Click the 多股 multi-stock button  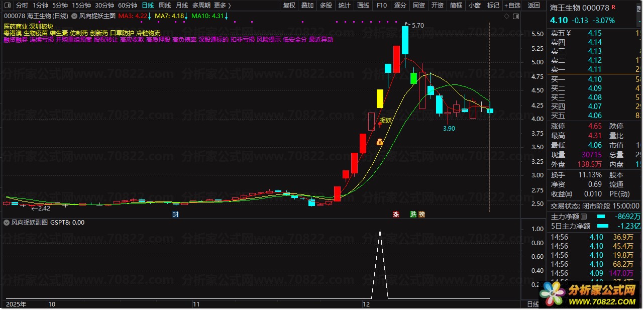(x=326, y=6)
